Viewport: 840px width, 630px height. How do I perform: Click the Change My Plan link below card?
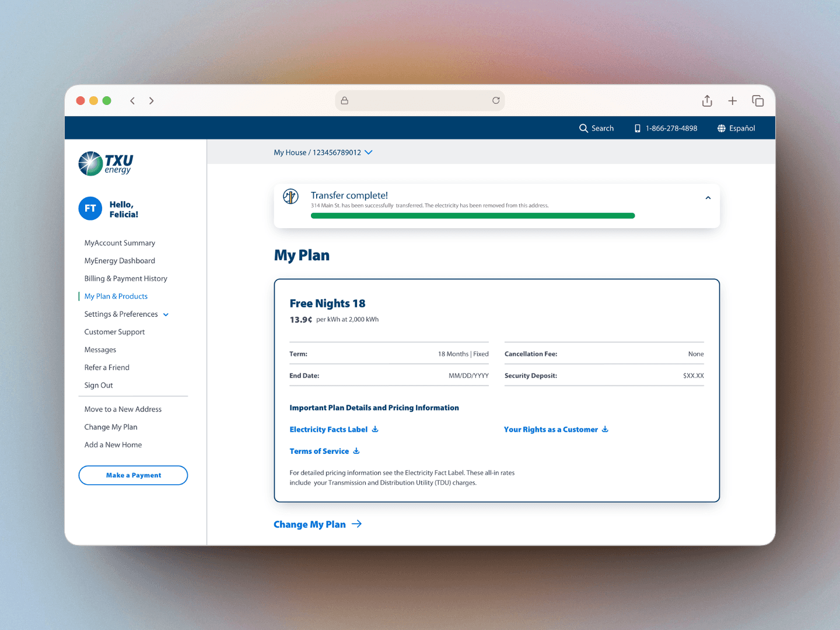[x=310, y=524]
